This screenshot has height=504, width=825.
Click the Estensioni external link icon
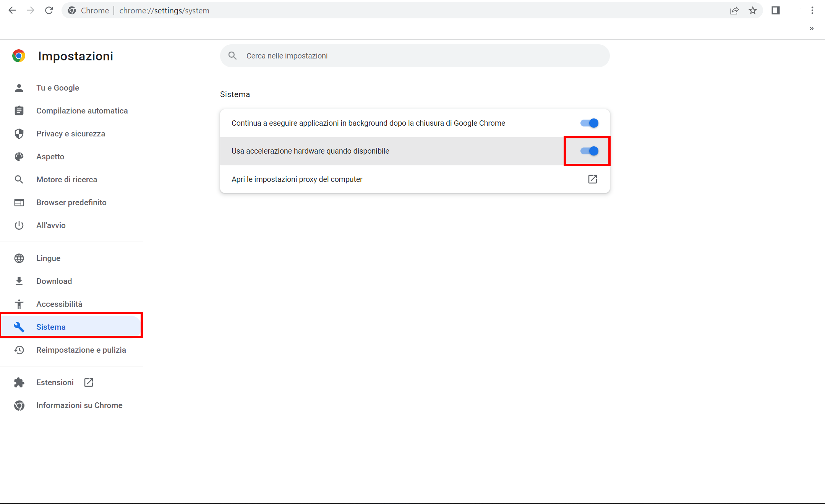pyautogui.click(x=89, y=382)
